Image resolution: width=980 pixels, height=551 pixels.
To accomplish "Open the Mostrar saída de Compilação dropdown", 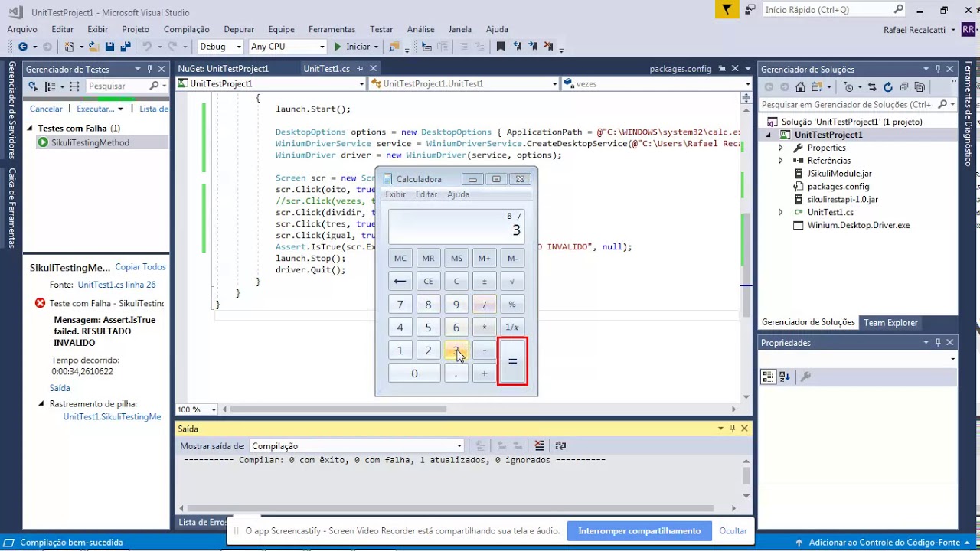I will tap(357, 445).
